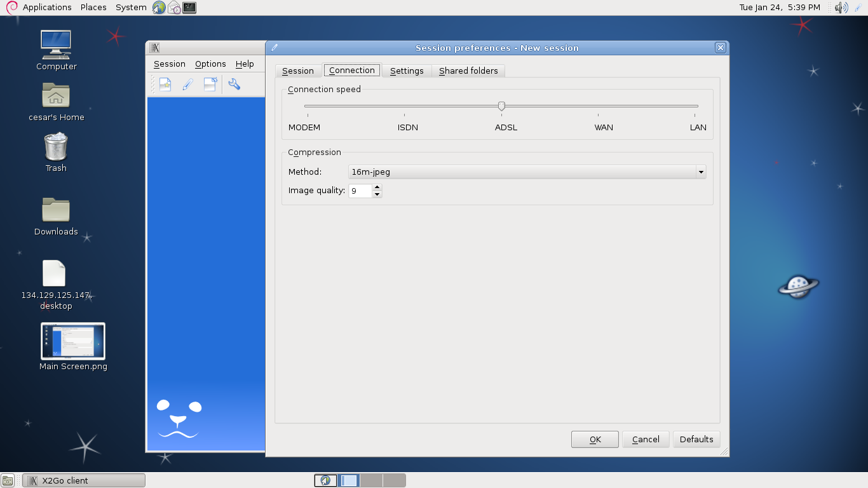The width and height of the screenshot is (868, 488).
Task: Open the web browser globe launcher
Action: tap(159, 8)
